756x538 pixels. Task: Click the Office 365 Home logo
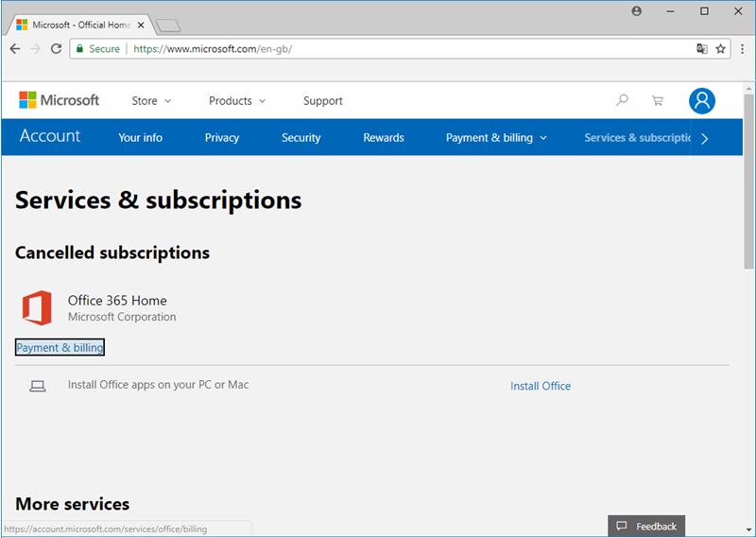coord(37,308)
